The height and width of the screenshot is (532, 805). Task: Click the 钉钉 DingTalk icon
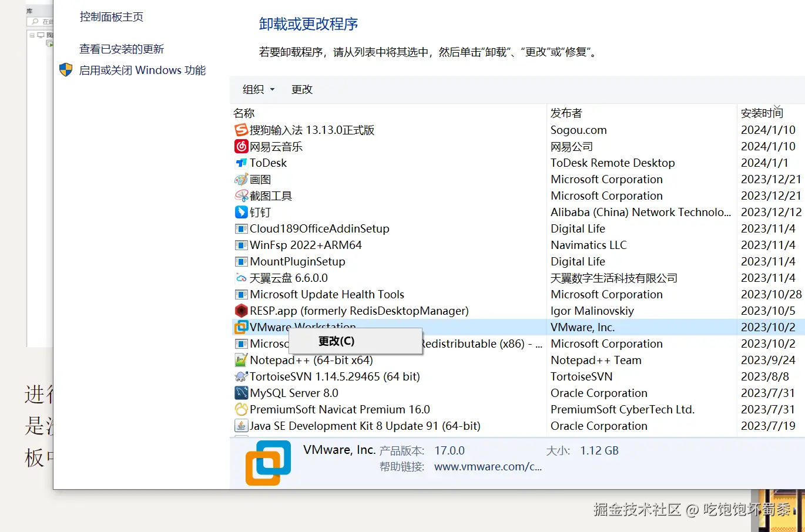point(241,212)
